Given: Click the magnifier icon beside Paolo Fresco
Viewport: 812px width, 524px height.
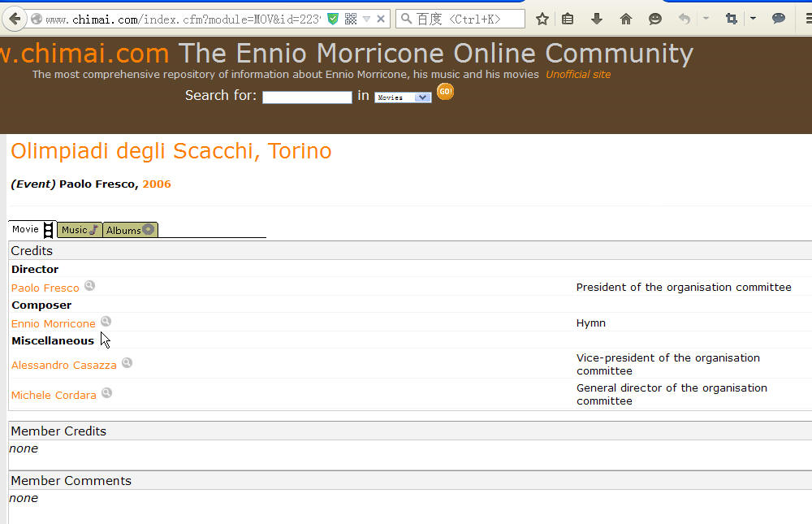Looking at the screenshot, I should click(89, 286).
